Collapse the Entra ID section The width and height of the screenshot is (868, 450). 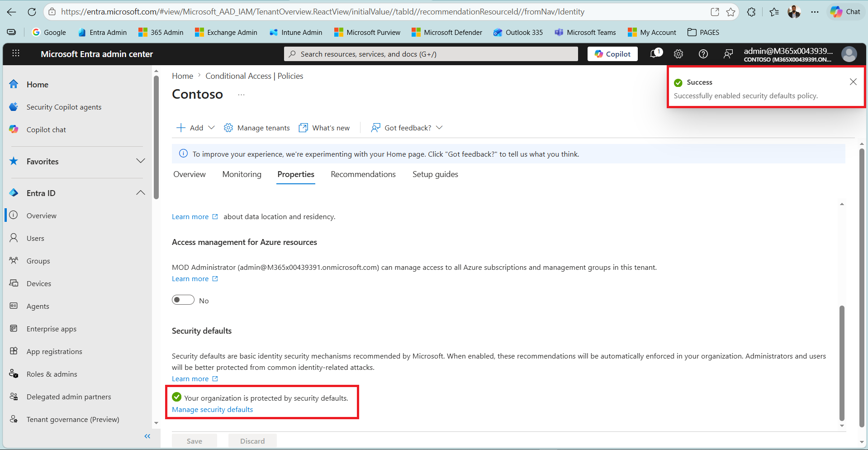point(141,192)
